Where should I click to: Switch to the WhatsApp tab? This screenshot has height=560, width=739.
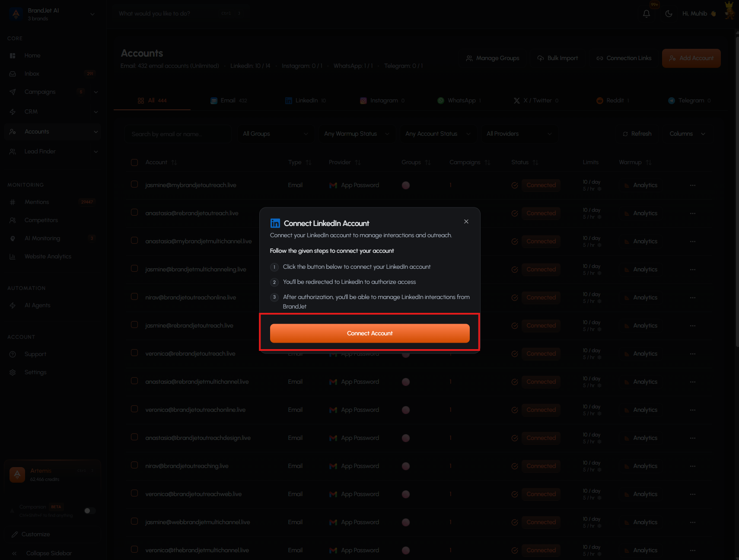pos(459,100)
